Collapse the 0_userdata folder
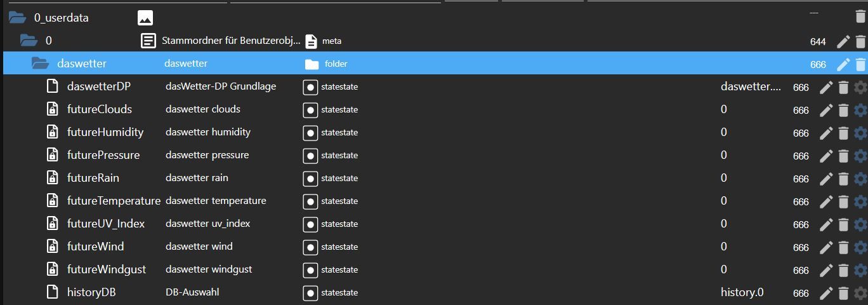 click(x=17, y=18)
